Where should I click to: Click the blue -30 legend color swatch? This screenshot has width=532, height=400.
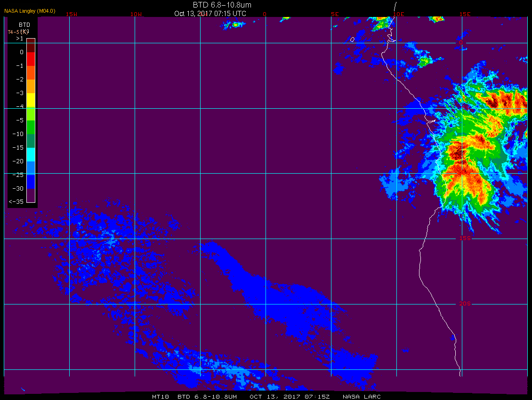click(x=31, y=182)
